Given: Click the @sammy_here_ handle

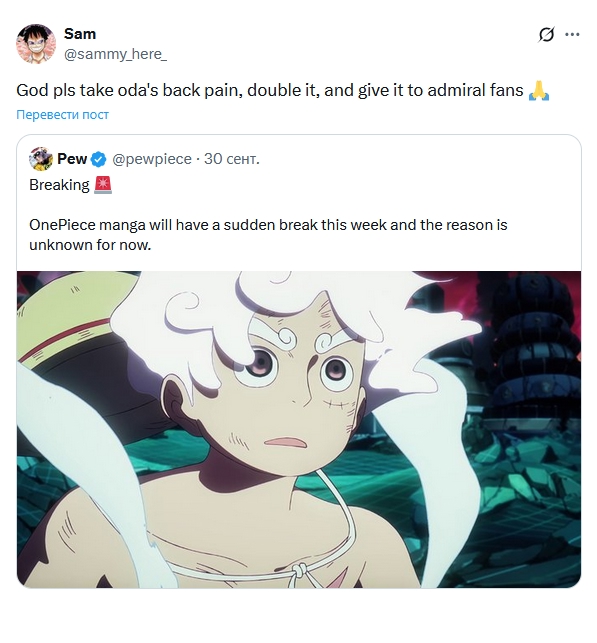Looking at the screenshot, I should click(x=115, y=54).
